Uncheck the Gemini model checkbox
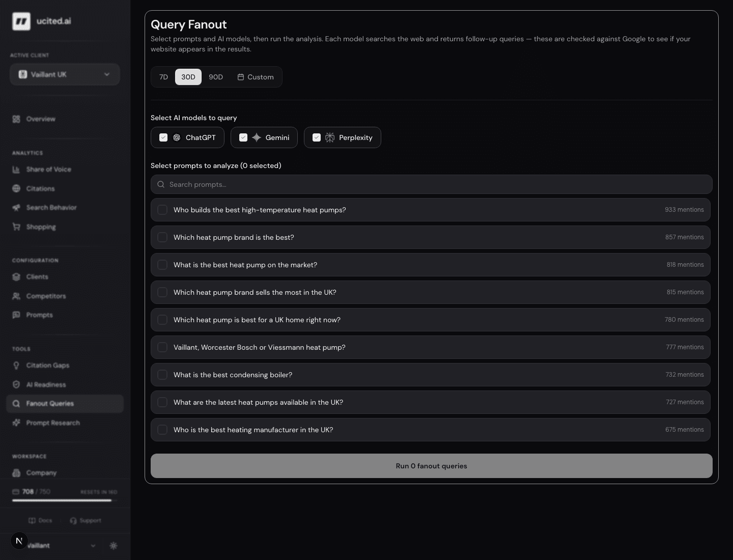This screenshot has height=560, width=733. pos(243,137)
